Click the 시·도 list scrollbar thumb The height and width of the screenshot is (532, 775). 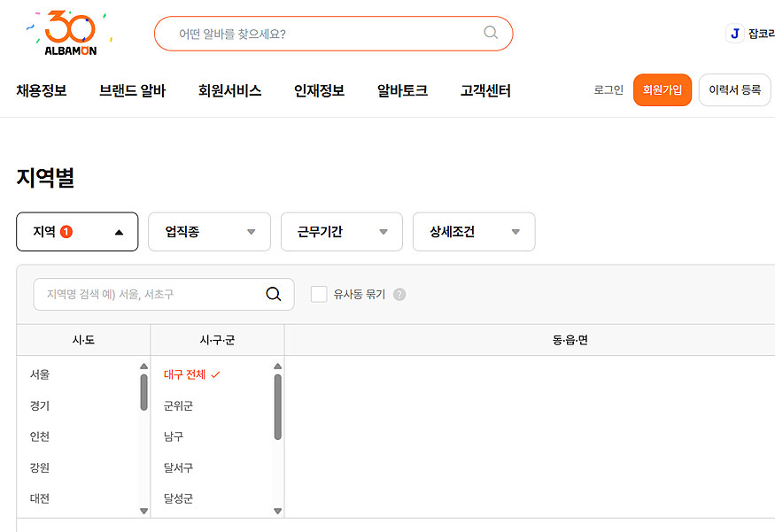[x=143, y=392]
